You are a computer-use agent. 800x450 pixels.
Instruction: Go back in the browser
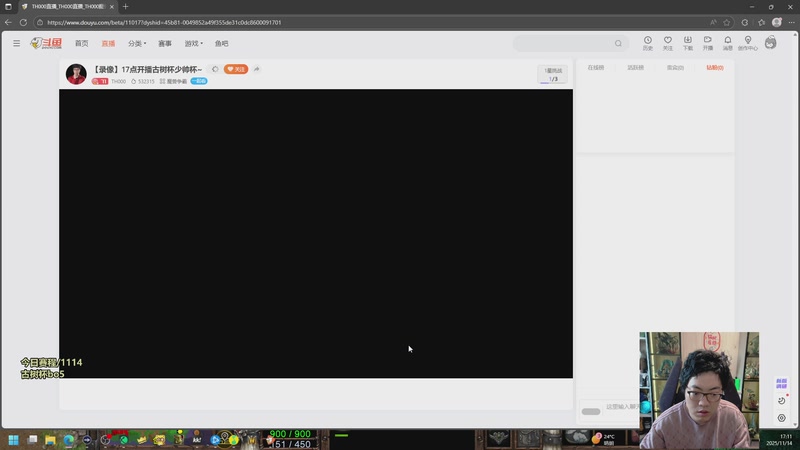8,22
